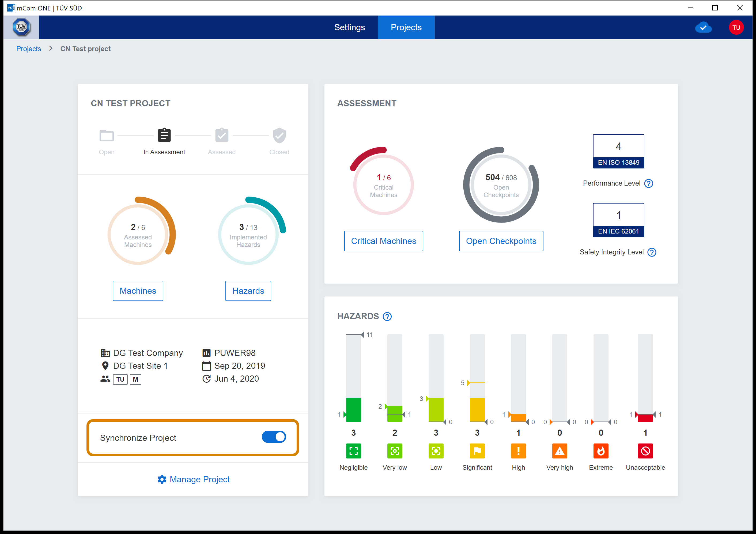Click the Hazards button
Screen dimensions: 756x534
coord(248,291)
